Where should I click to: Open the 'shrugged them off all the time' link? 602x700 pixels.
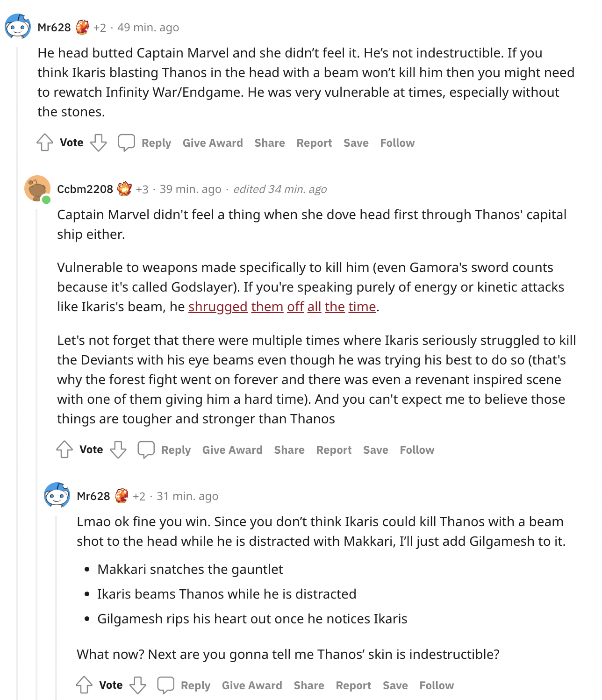pyautogui.click(x=282, y=307)
